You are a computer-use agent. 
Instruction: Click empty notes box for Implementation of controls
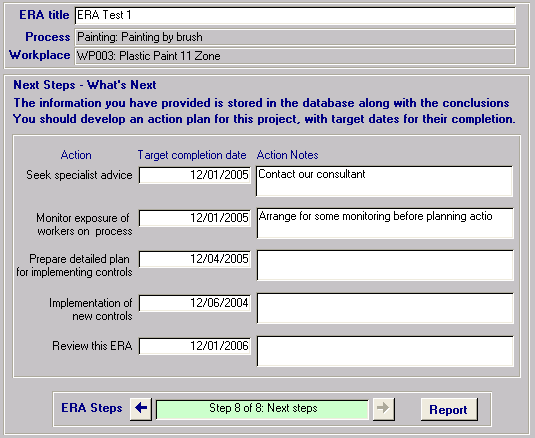click(x=385, y=308)
